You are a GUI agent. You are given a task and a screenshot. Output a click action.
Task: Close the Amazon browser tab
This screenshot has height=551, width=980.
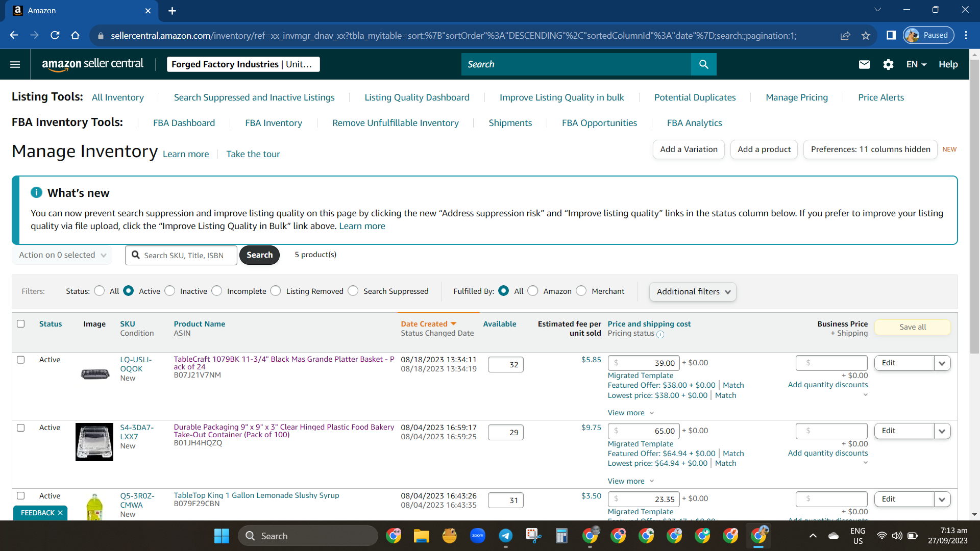148,11
